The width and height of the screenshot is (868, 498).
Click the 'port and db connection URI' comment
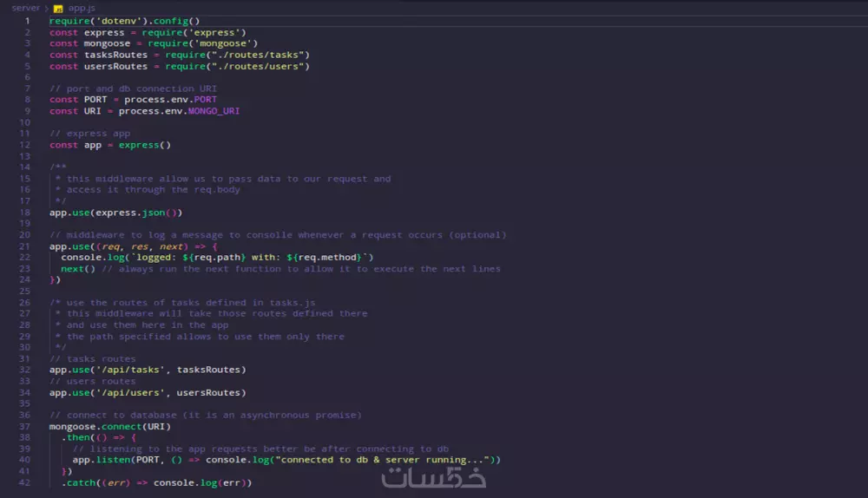(134, 88)
